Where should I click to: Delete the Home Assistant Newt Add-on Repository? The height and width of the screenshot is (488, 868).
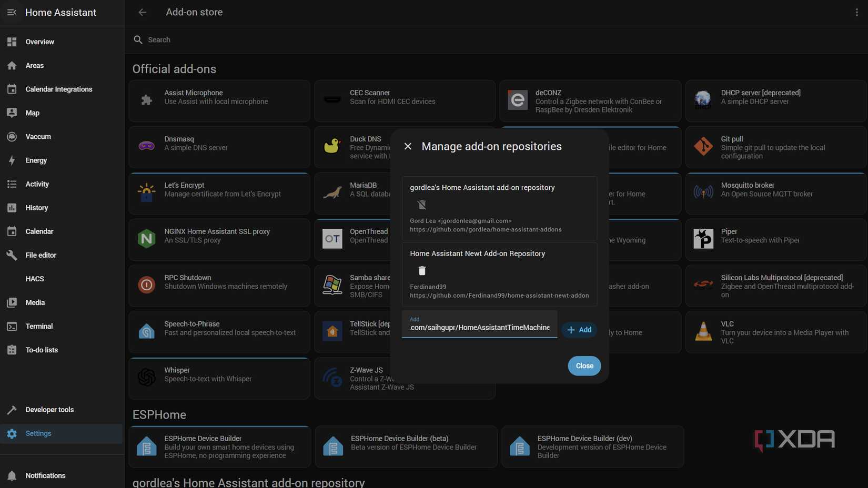coord(422,270)
